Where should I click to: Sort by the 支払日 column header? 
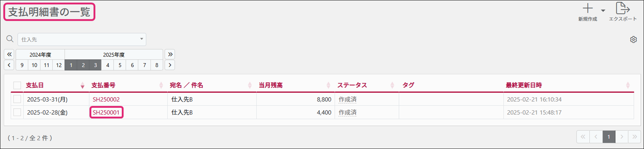(35, 85)
